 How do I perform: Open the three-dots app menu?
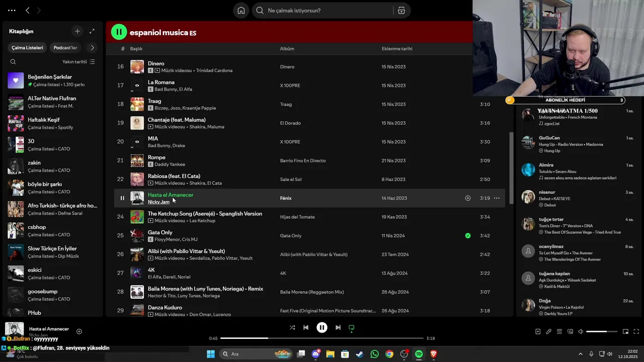(x=12, y=10)
